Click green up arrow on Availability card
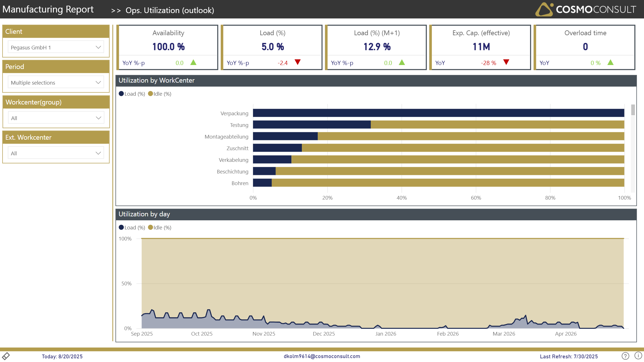The image size is (644, 362). 193,62
